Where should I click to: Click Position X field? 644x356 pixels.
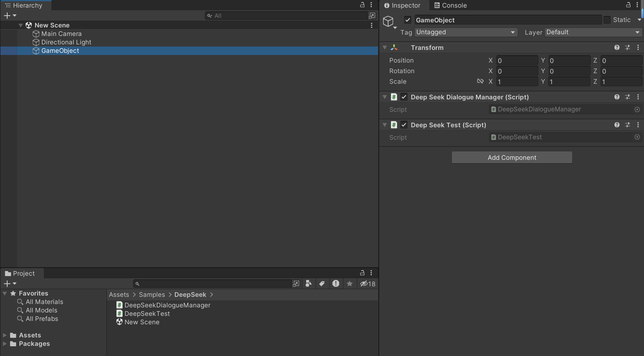click(517, 60)
